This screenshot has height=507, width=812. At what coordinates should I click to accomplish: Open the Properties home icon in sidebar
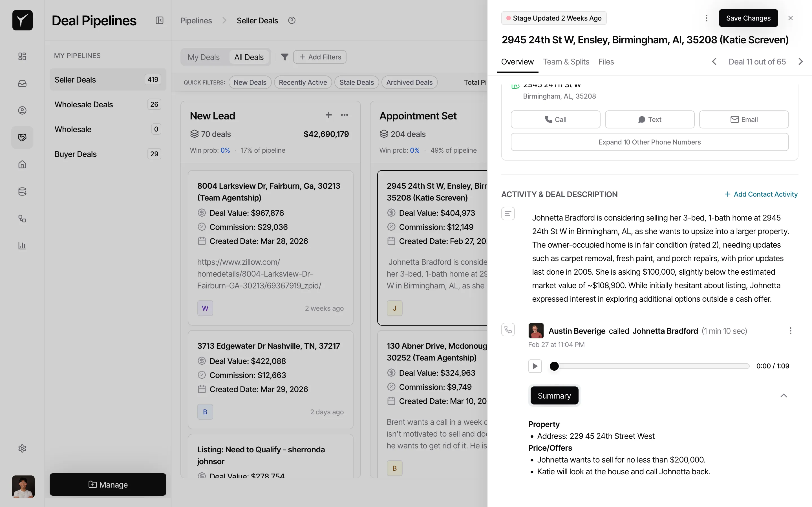click(22, 164)
